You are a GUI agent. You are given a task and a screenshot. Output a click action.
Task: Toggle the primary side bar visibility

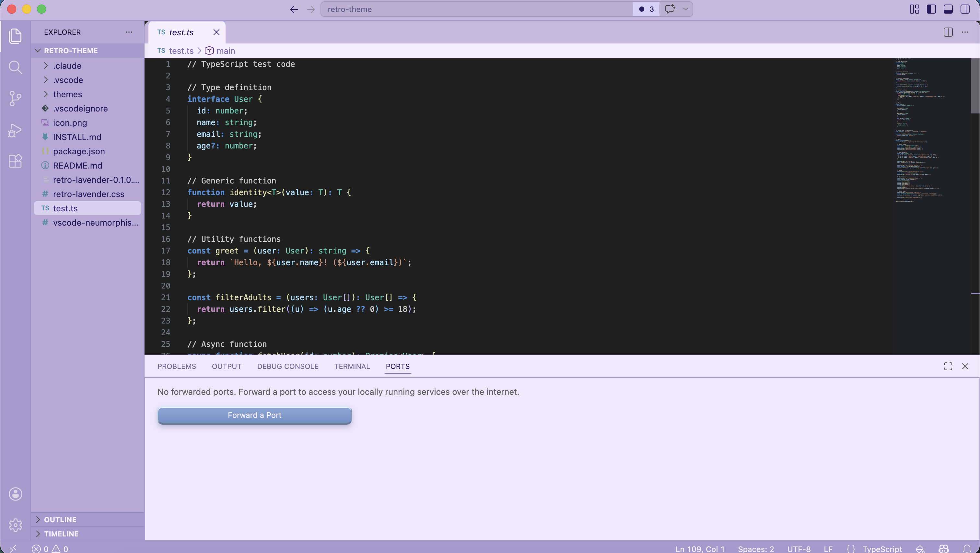coord(931,9)
